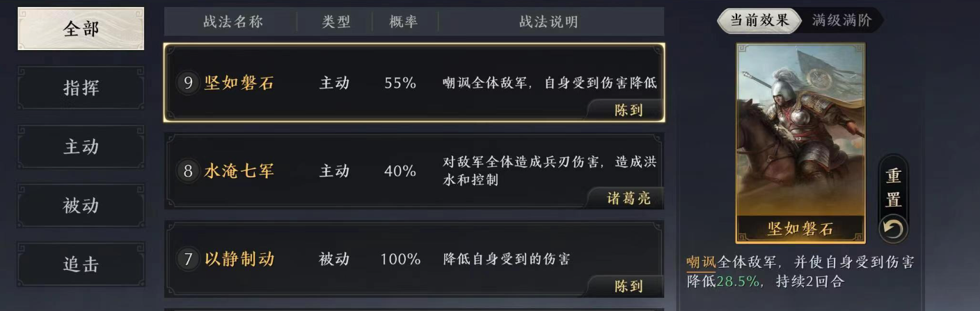Toggle to 满级满阶 view
This screenshot has width=980, height=311.
[x=841, y=20]
